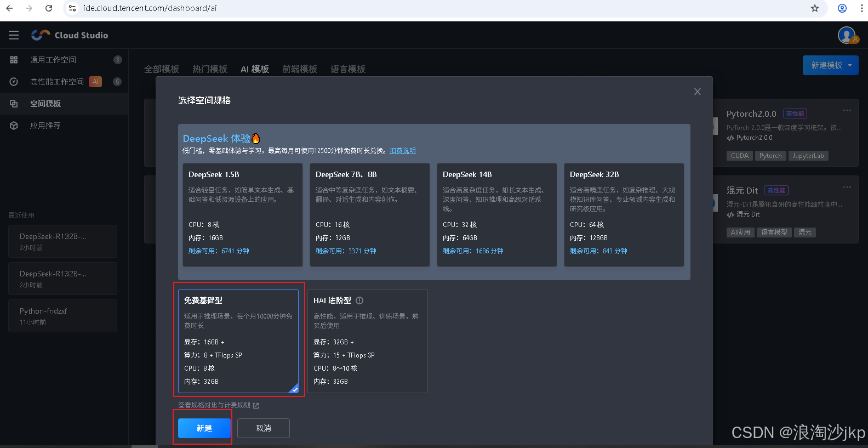The image size is (868, 448).
Task: Click the 混元 Dit template title
Action: pos(742,191)
